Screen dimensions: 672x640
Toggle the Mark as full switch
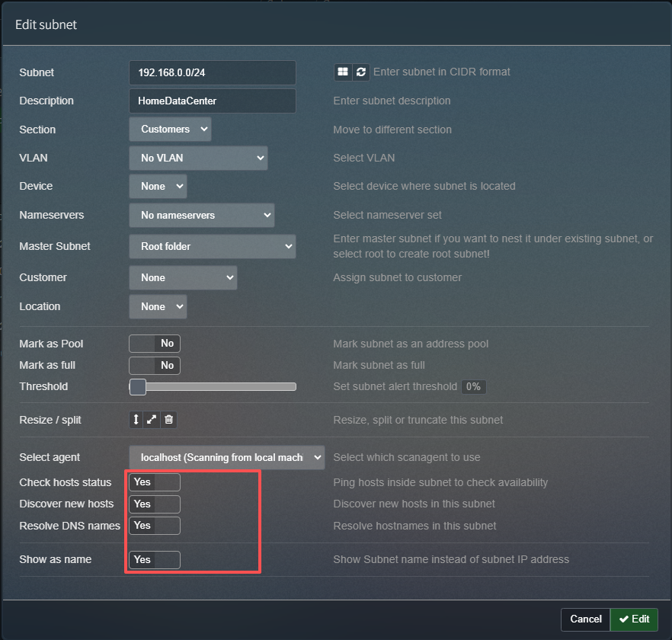click(x=155, y=365)
